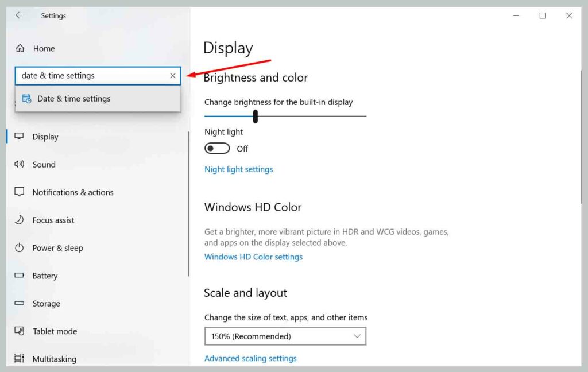Viewport: 588px width, 372px height.
Task: Click the Tablet mode icon
Action: coord(20,331)
